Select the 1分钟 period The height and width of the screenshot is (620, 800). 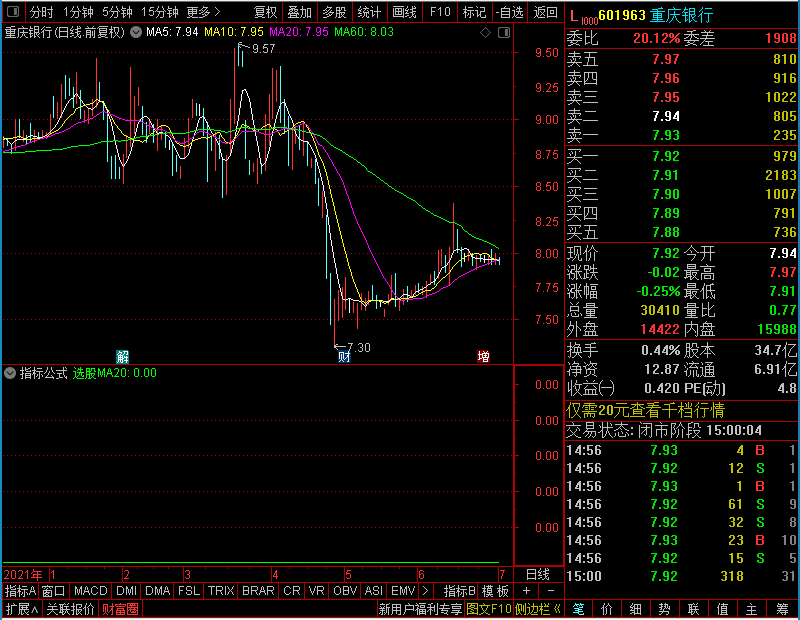click(x=78, y=12)
